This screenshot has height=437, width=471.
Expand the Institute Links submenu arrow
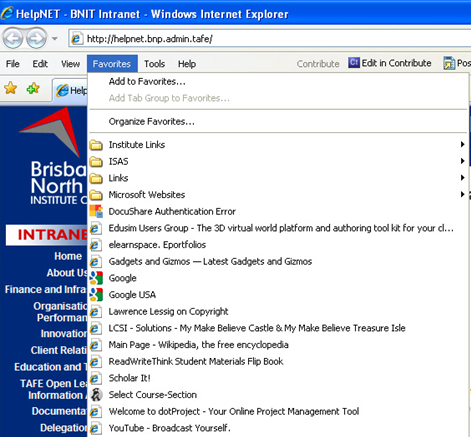462,144
